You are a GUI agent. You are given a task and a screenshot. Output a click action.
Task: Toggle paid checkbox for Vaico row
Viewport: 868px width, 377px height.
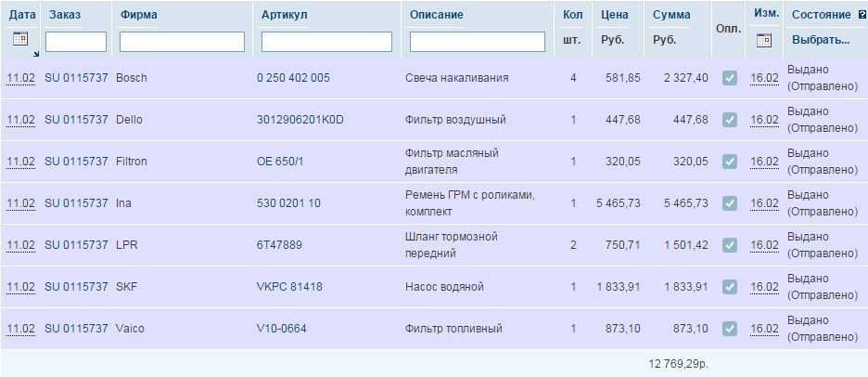pos(730,328)
